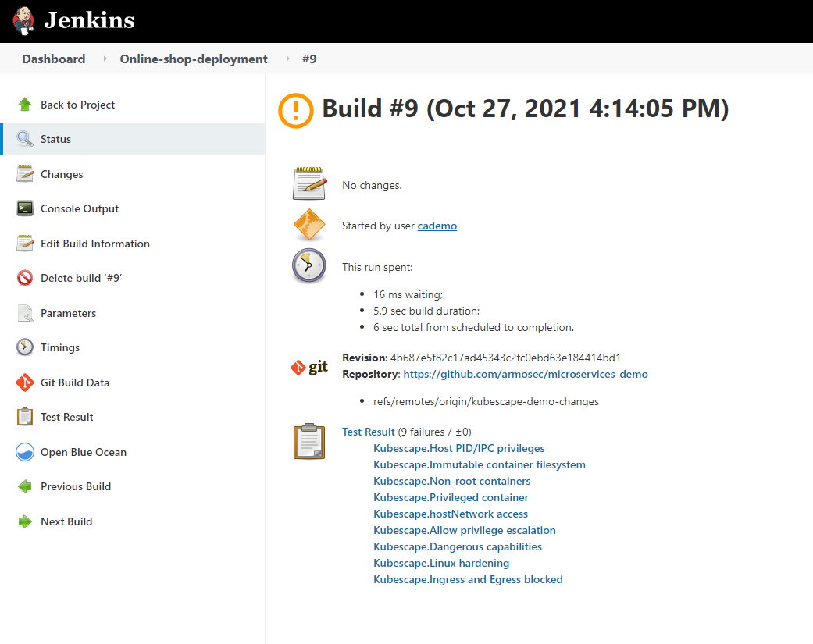This screenshot has width=813, height=644.
Task: Open Kubescape.Non-root containers test
Action: [452, 481]
